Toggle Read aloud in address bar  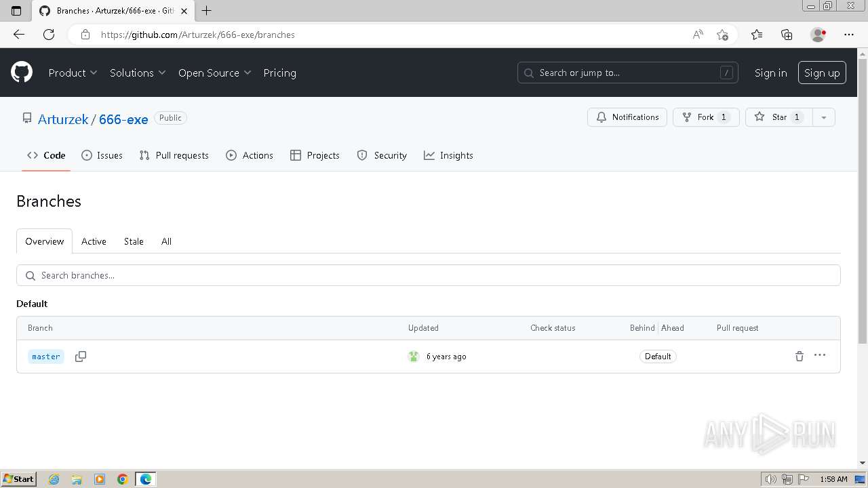pyautogui.click(x=698, y=35)
